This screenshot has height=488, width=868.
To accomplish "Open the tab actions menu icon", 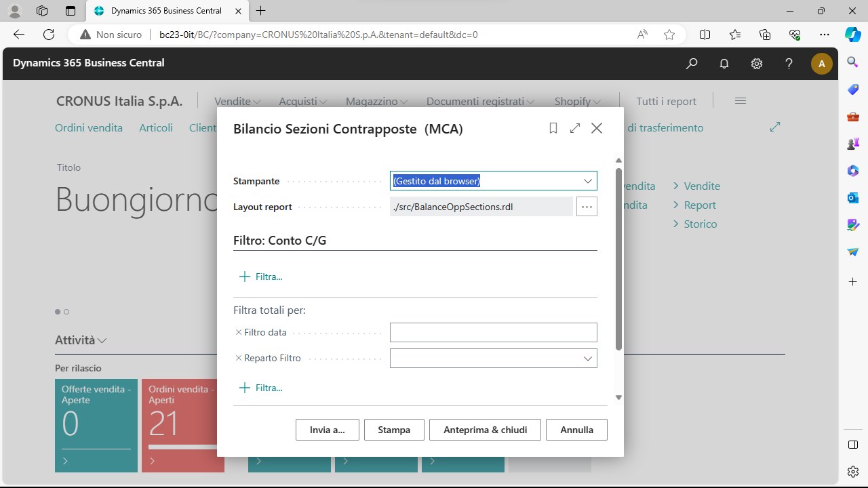I will [71, 11].
